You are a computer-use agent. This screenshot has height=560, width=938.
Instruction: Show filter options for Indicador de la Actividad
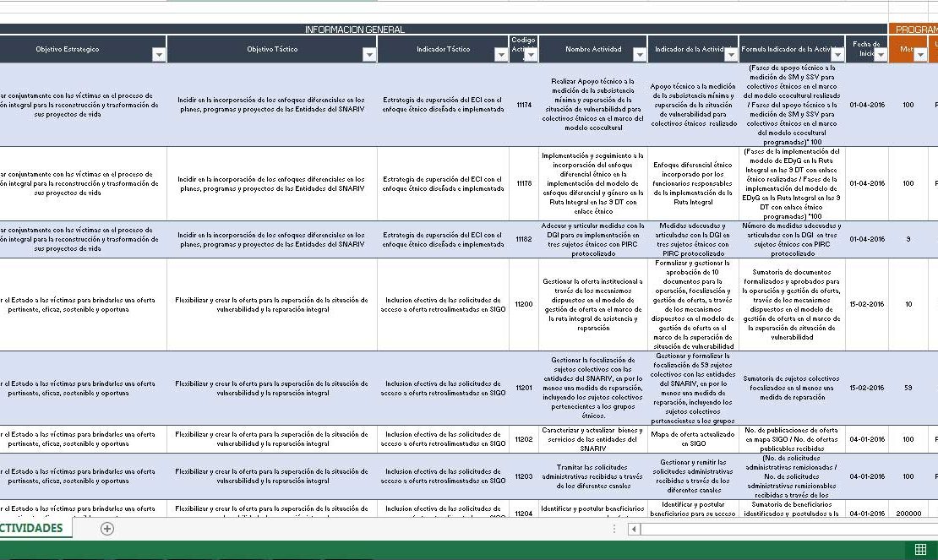click(x=731, y=55)
